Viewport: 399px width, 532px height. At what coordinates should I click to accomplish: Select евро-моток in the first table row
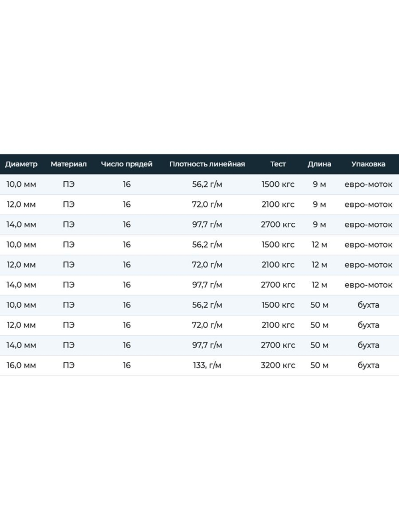pyautogui.click(x=368, y=184)
